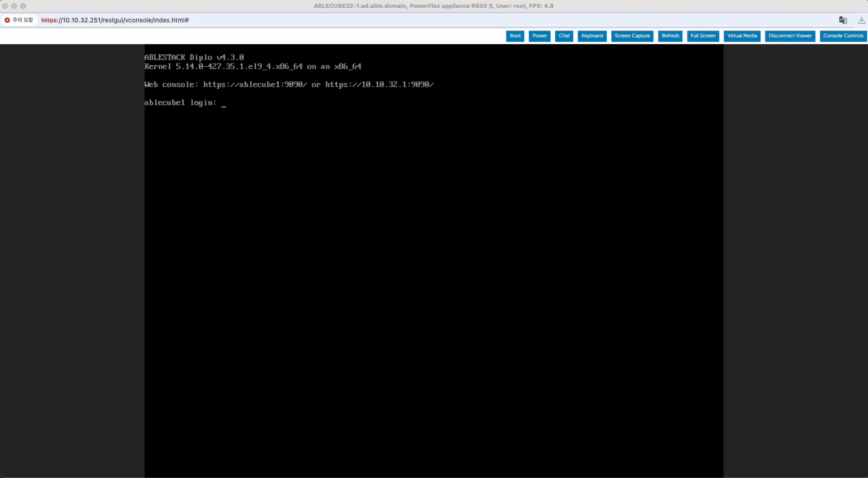Click the ablecube1 login prompt
This screenshot has width=868, height=478.
click(x=181, y=103)
